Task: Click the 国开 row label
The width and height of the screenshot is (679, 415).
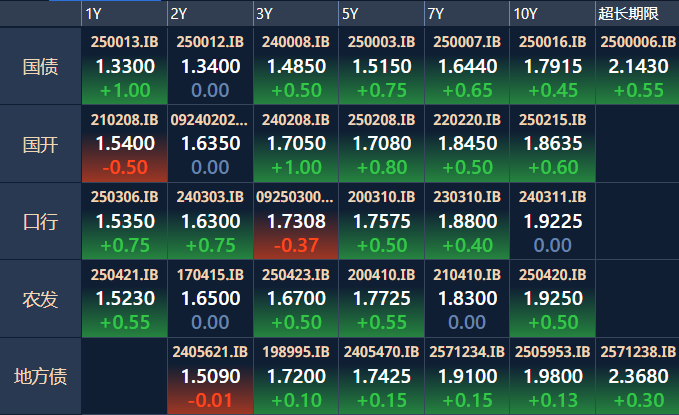Action: 40,144
